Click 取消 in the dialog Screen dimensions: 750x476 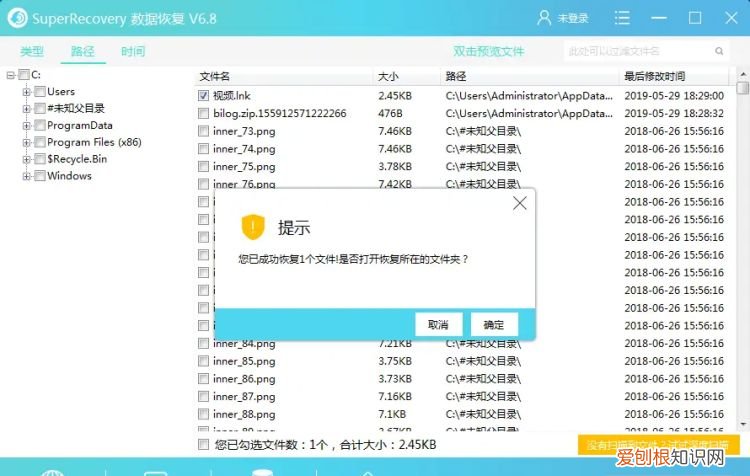pos(438,325)
